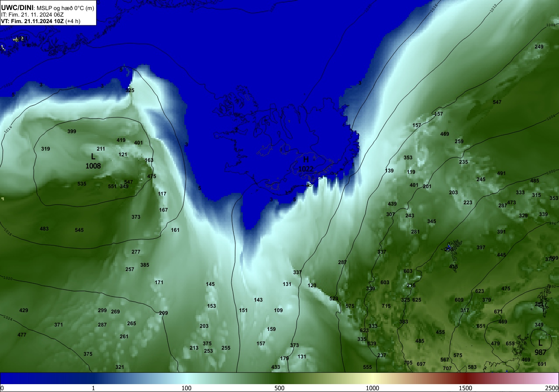Image resolution: width=559 pixels, height=392 pixels.
Task: Click the '1000' colorbar scale label
Action: pyautogui.click(x=373, y=388)
